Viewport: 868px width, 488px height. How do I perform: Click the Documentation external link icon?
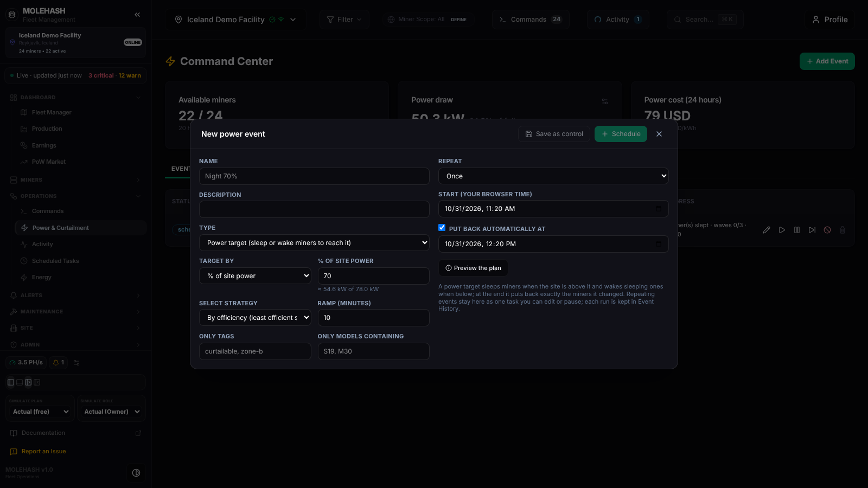138,433
